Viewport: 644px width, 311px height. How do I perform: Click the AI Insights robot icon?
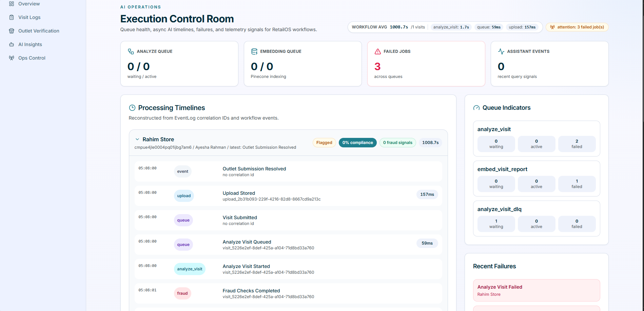tap(12, 44)
